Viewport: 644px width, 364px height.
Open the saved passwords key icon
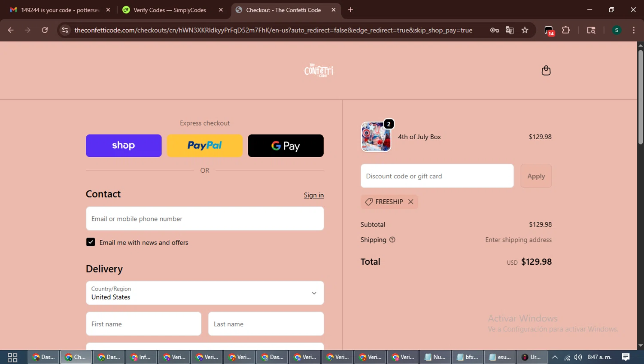(494, 30)
